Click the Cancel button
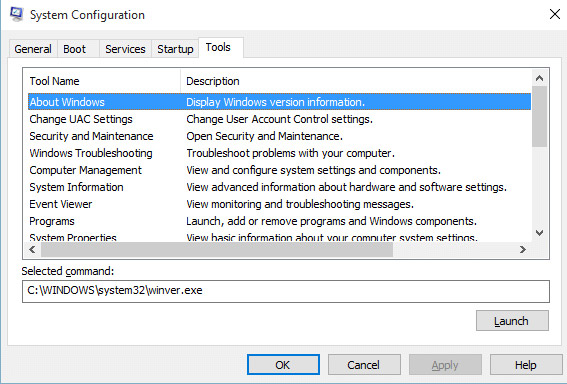 (364, 365)
